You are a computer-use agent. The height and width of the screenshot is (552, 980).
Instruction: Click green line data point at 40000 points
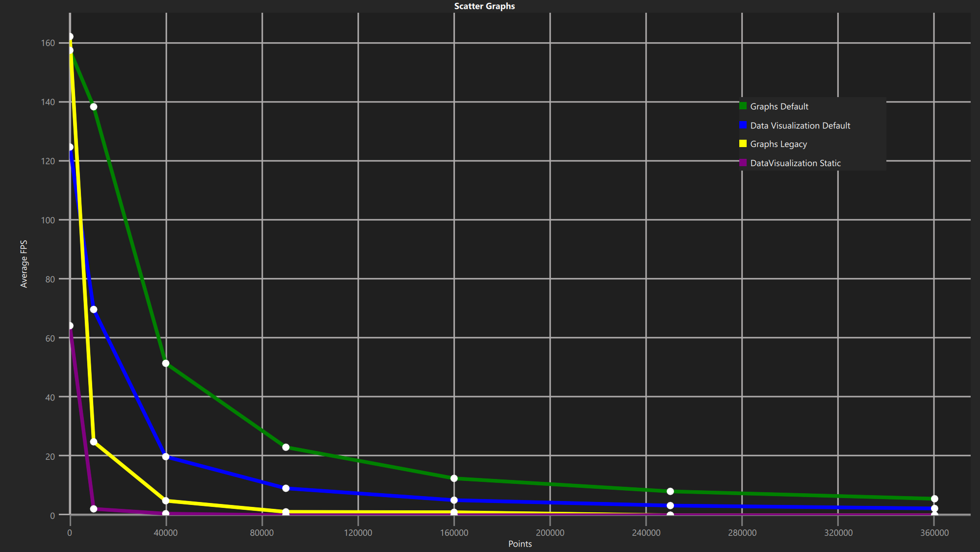(166, 363)
